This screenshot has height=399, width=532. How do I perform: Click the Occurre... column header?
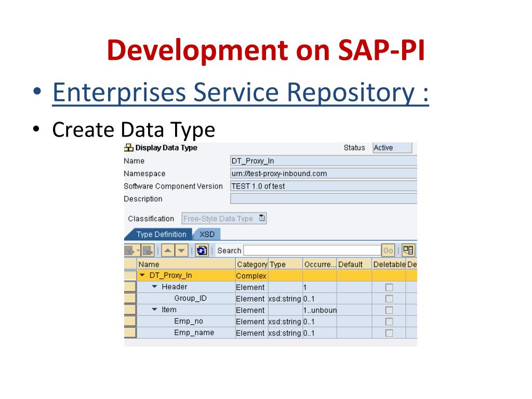tap(320, 264)
